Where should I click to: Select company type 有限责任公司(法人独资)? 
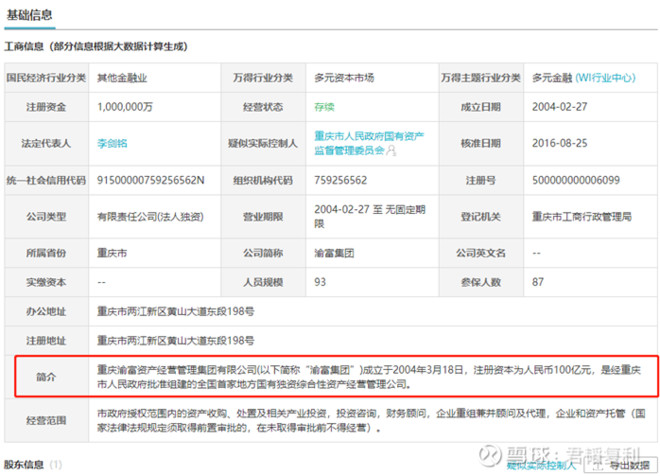coord(150,217)
